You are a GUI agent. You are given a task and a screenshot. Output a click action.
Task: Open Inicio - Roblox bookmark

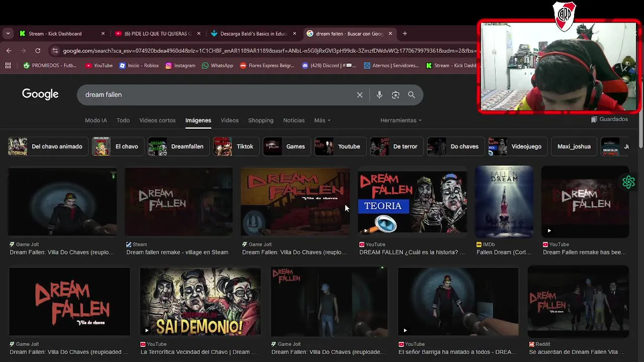(x=139, y=65)
